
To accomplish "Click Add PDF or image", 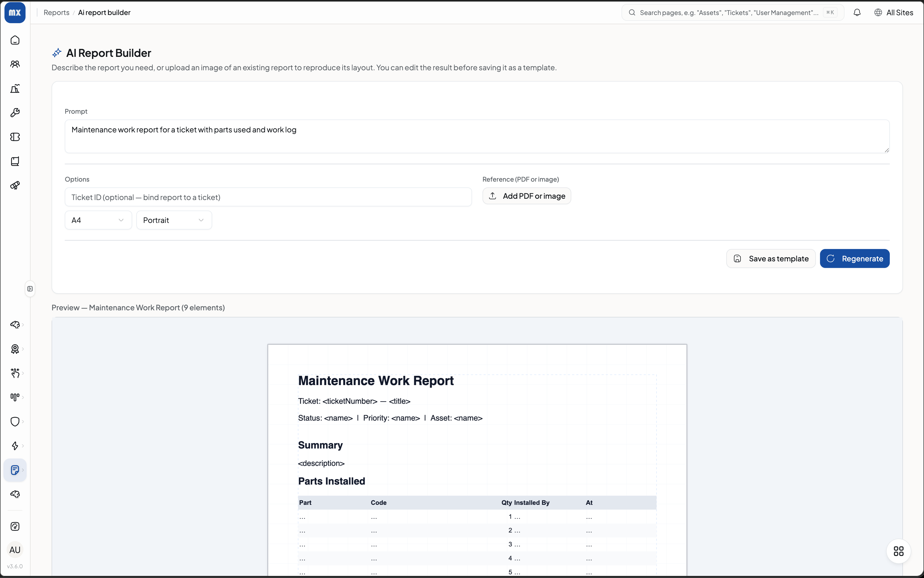I will [x=526, y=196].
